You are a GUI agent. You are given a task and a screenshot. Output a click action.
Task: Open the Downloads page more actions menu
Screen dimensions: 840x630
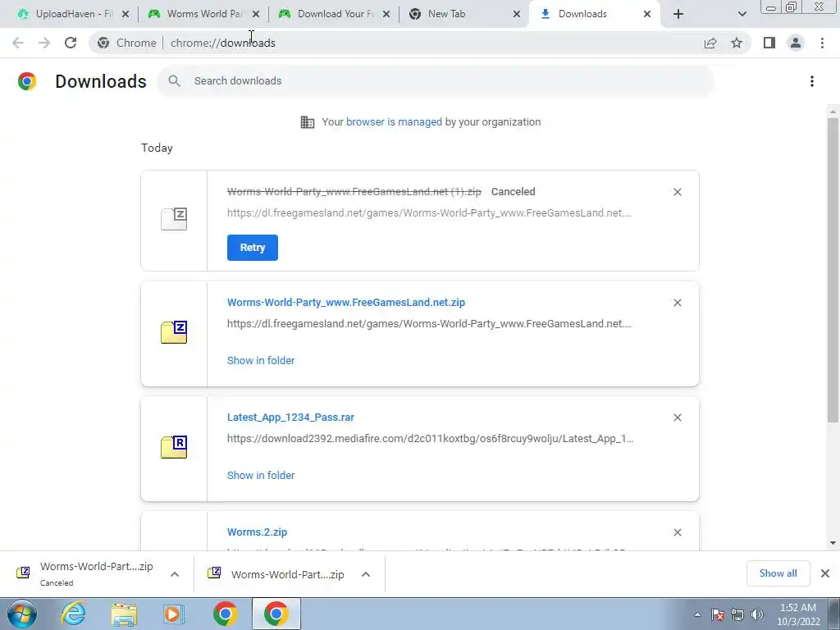pos(812,81)
